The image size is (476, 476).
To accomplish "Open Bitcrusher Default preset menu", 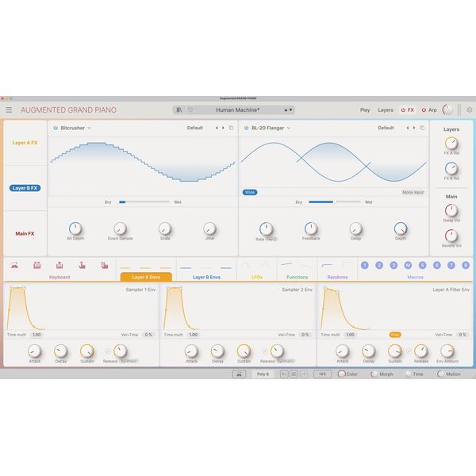I will [x=195, y=128].
